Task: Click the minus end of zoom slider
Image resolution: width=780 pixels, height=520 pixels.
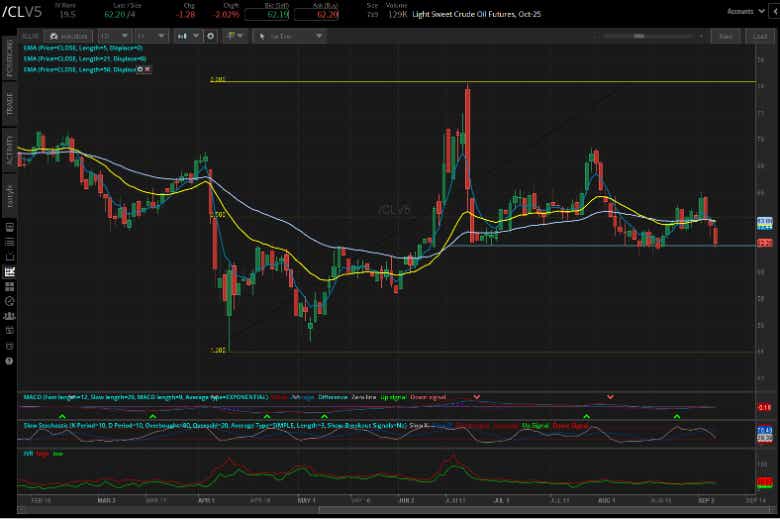Action: (x=596, y=36)
